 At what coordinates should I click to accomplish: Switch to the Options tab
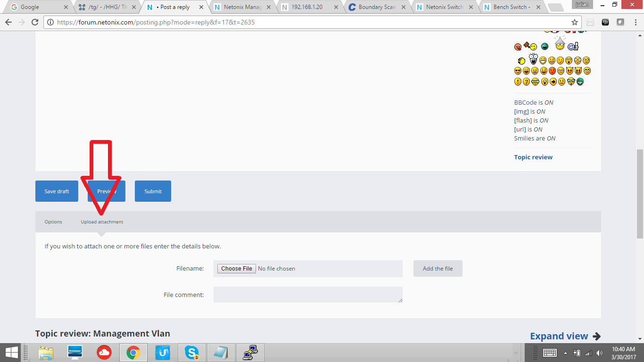coord(53,222)
